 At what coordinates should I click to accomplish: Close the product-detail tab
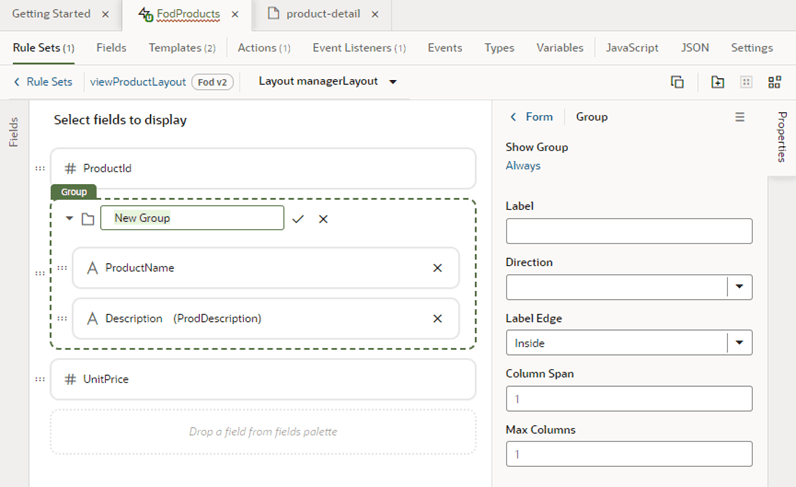click(375, 14)
